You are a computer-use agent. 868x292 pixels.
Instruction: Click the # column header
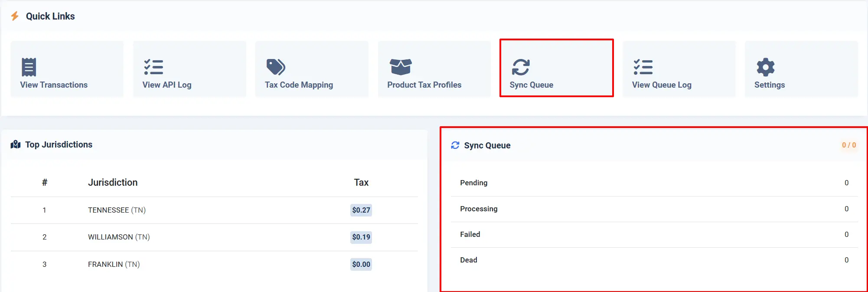point(44,182)
